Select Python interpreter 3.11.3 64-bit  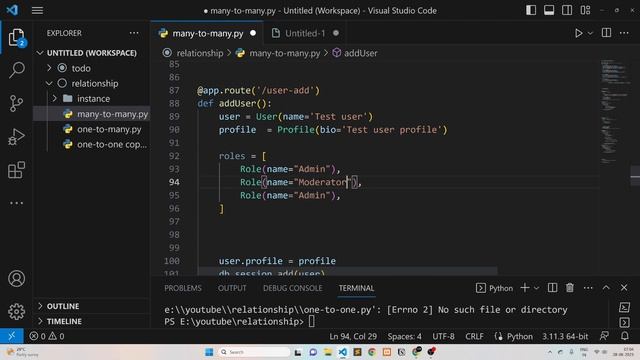point(565,336)
